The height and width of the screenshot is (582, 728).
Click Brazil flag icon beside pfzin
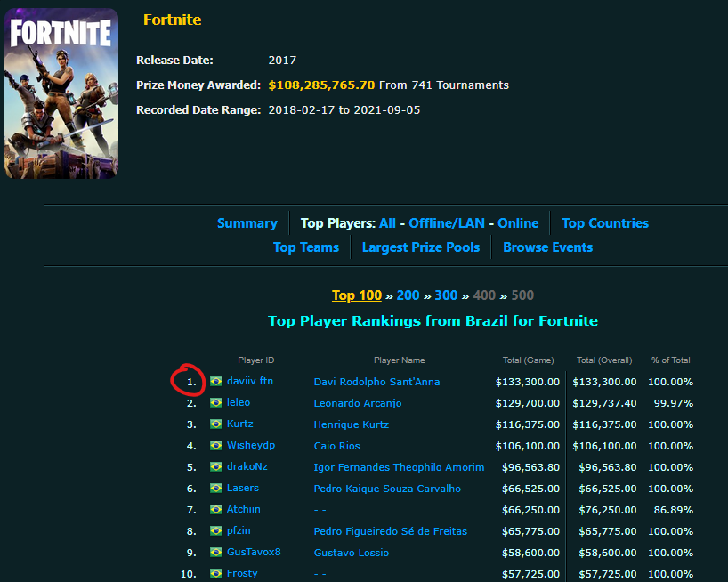point(216,530)
